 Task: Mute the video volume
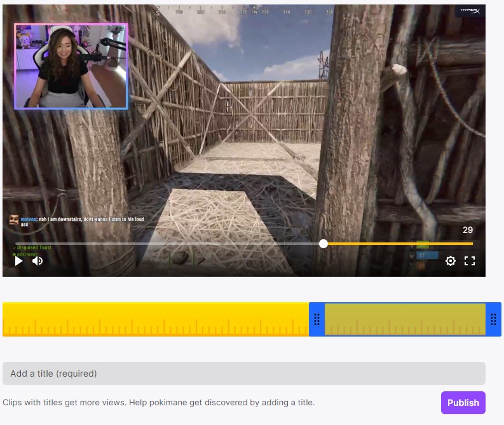pos(37,261)
